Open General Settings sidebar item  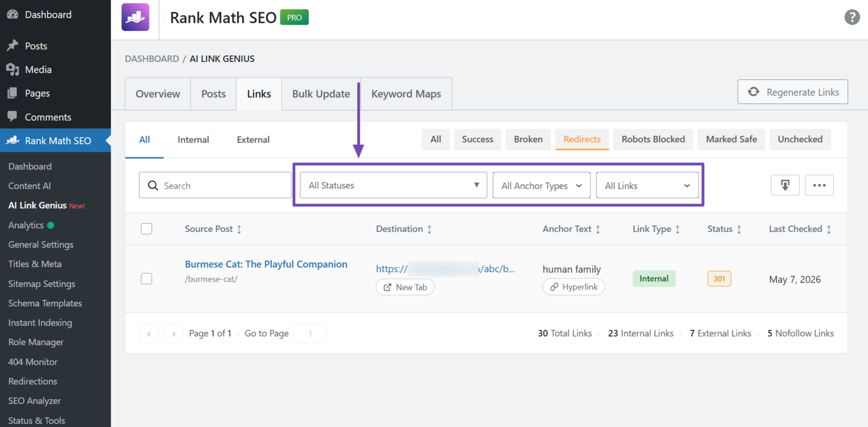coord(41,245)
